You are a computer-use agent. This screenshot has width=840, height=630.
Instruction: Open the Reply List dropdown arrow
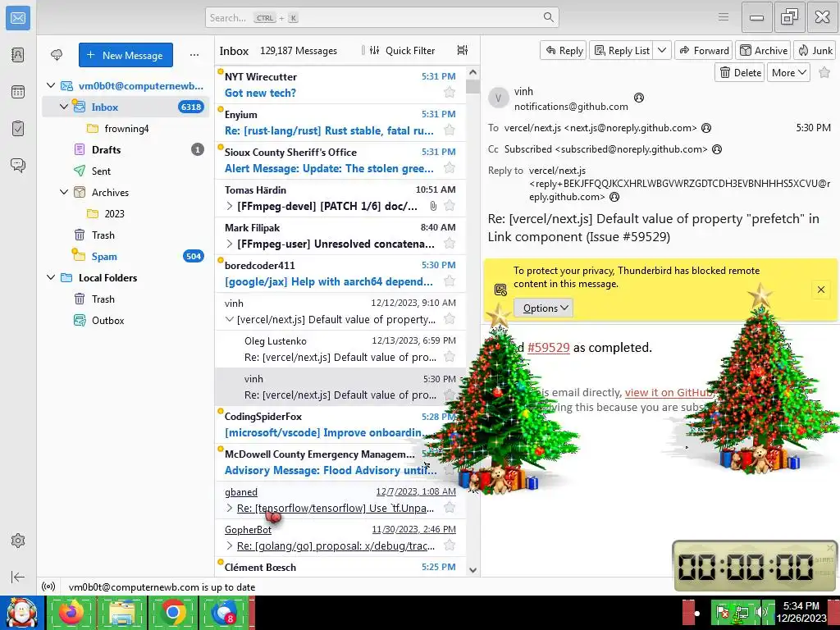pos(662,50)
